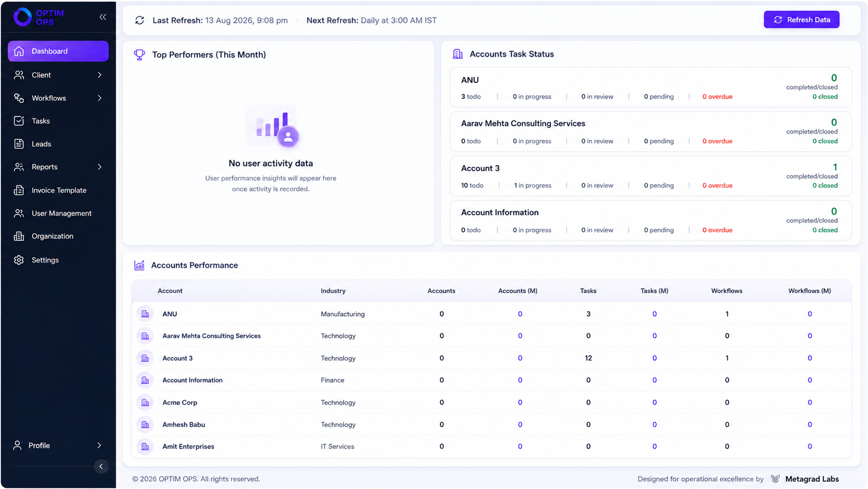Screen dimensions: 868x489
Task: Click Amit Enterprises account name
Action: (188, 446)
